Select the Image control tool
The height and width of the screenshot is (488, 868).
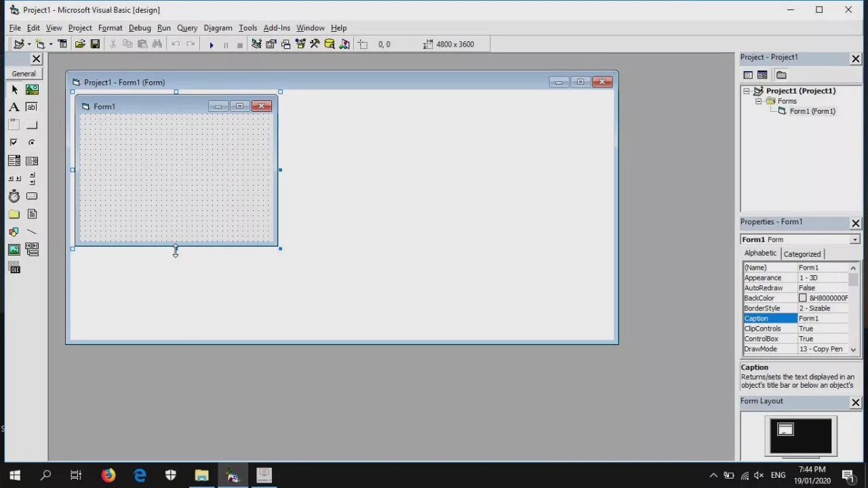point(14,249)
